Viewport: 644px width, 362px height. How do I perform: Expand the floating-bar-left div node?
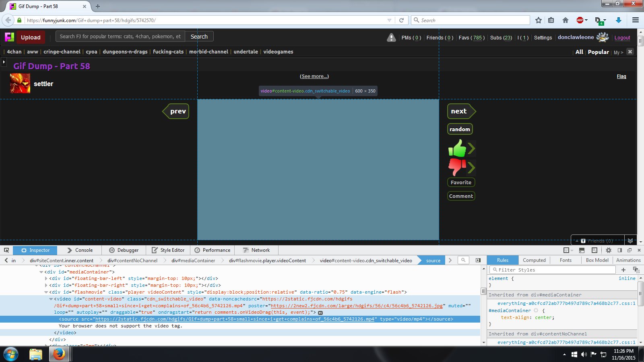click(46, 278)
